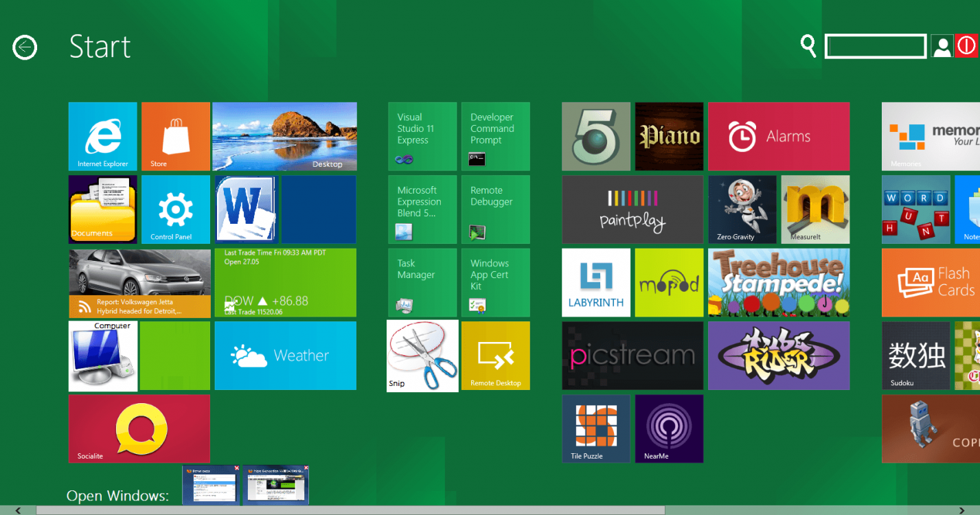Open the robot Copper tile

(x=931, y=428)
